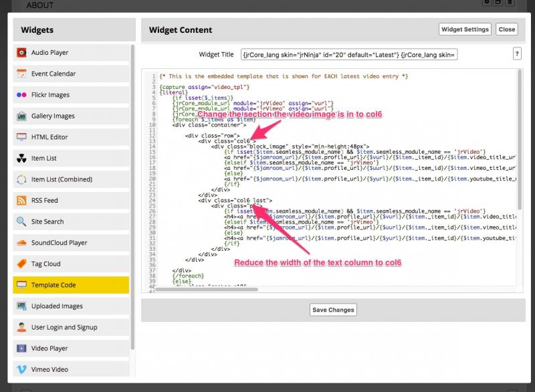535x392 pixels.
Task: Open Widget Settings
Action: coord(465,29)
